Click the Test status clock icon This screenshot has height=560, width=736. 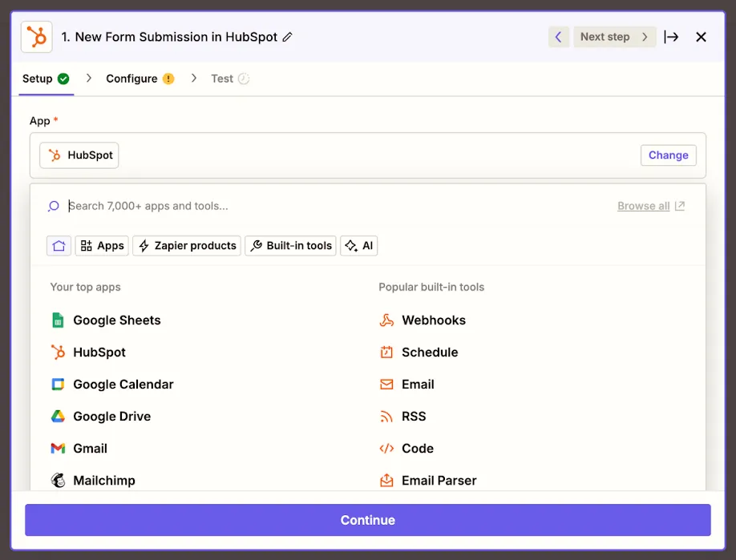point(244,79)
